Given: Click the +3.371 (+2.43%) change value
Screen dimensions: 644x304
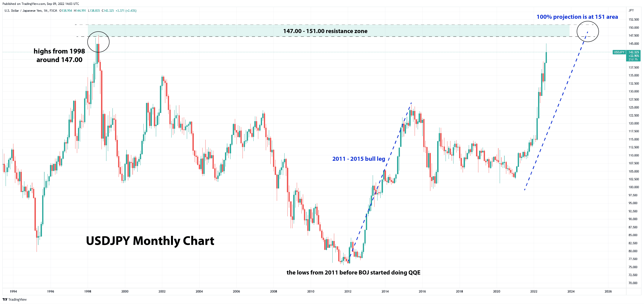Looking at the screenshot, I should tap(126, 10).
